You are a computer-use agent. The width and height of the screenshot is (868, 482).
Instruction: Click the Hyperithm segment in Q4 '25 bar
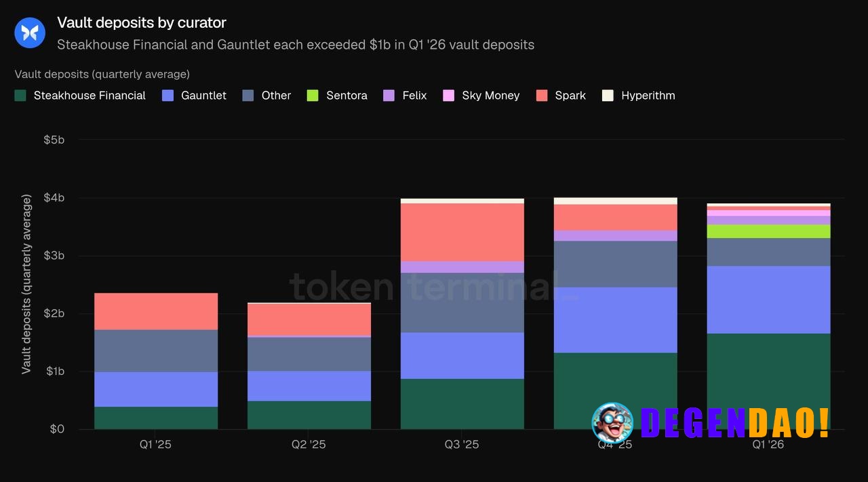616,201
